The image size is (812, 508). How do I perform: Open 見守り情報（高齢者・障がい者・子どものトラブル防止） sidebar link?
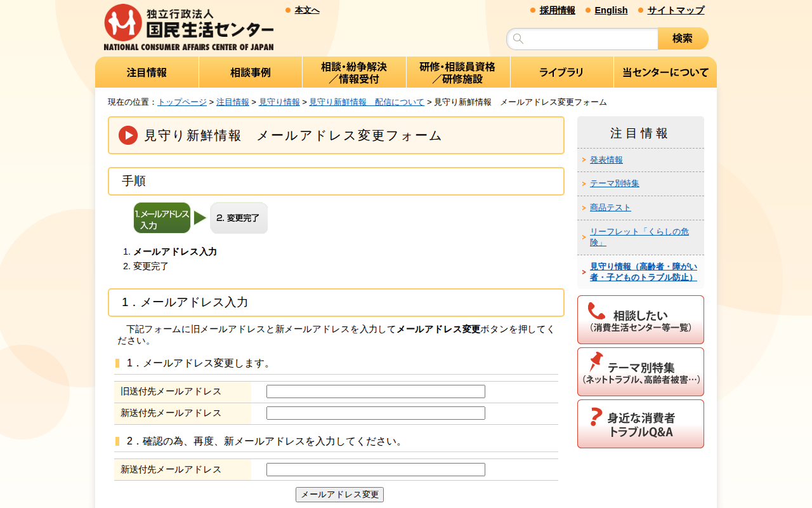coord(643,272)
